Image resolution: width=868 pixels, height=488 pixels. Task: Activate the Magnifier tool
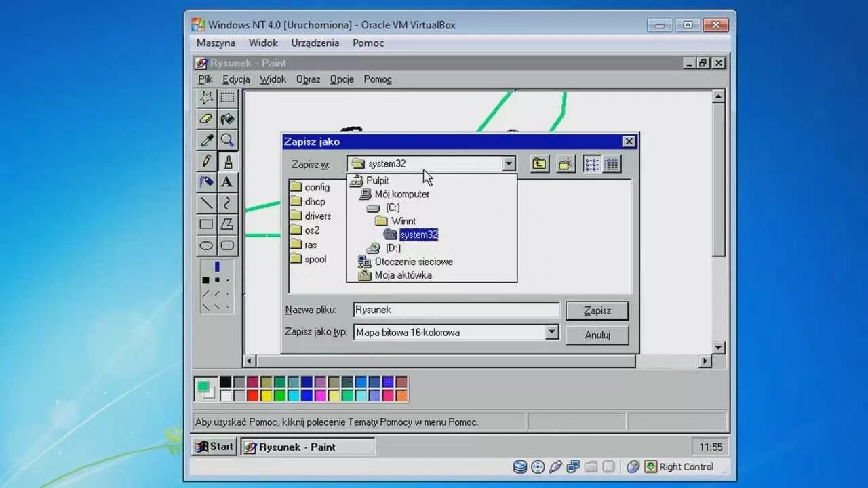[227, 140]
